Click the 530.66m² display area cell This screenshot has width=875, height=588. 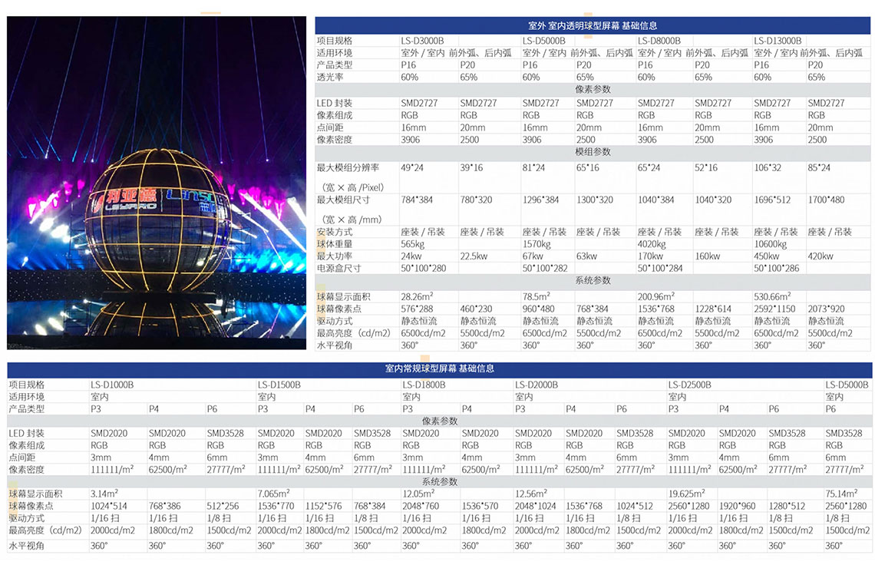click(772, 296)
